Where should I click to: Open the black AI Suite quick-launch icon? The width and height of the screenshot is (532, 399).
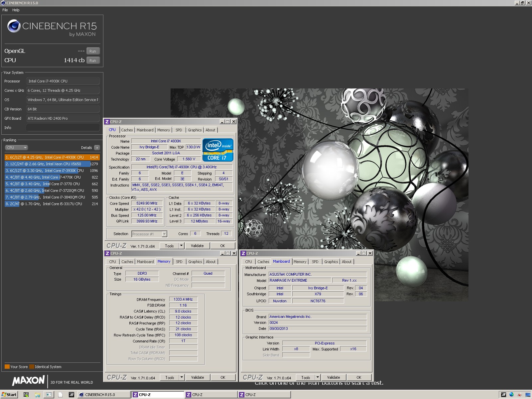pyautogui.click(x=71, y=395)
